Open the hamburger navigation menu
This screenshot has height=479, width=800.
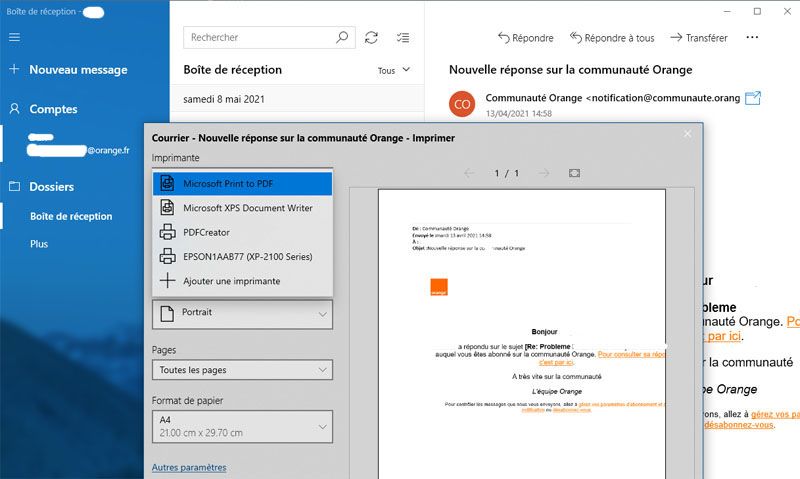[14, 37]
